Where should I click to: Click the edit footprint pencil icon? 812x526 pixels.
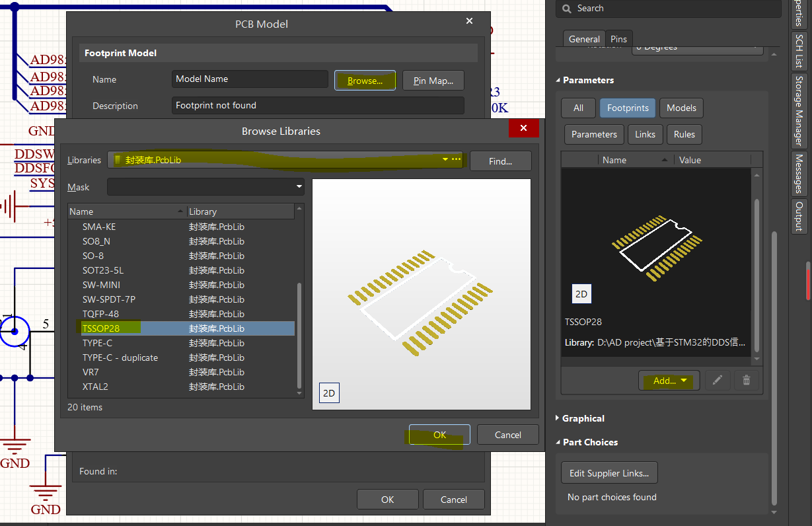(718, 380)
